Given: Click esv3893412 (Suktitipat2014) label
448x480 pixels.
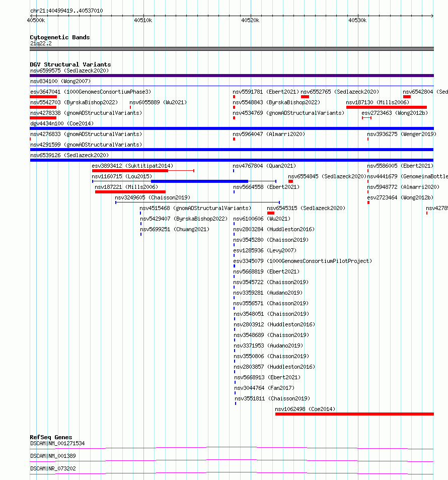Looking at the screenshot, I should click(x=132, y=166).
